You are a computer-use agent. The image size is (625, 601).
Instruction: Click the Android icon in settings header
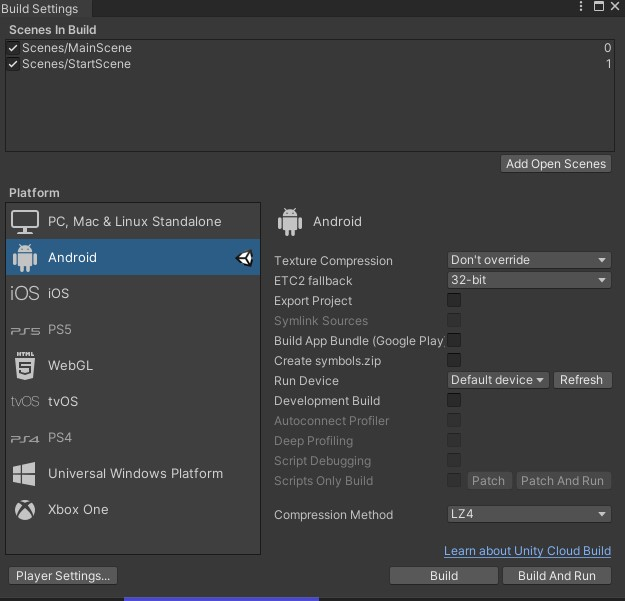click(x=290, y=222)
